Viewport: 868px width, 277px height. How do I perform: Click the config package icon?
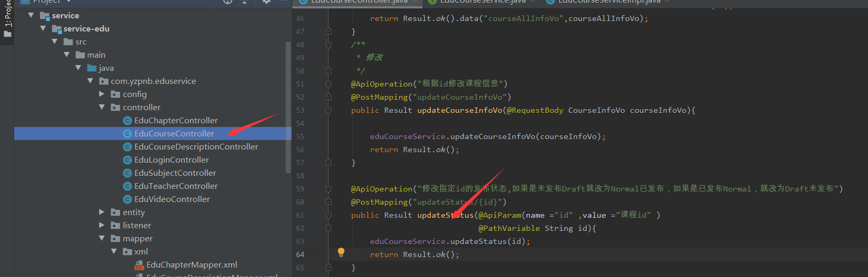[115, 94]
